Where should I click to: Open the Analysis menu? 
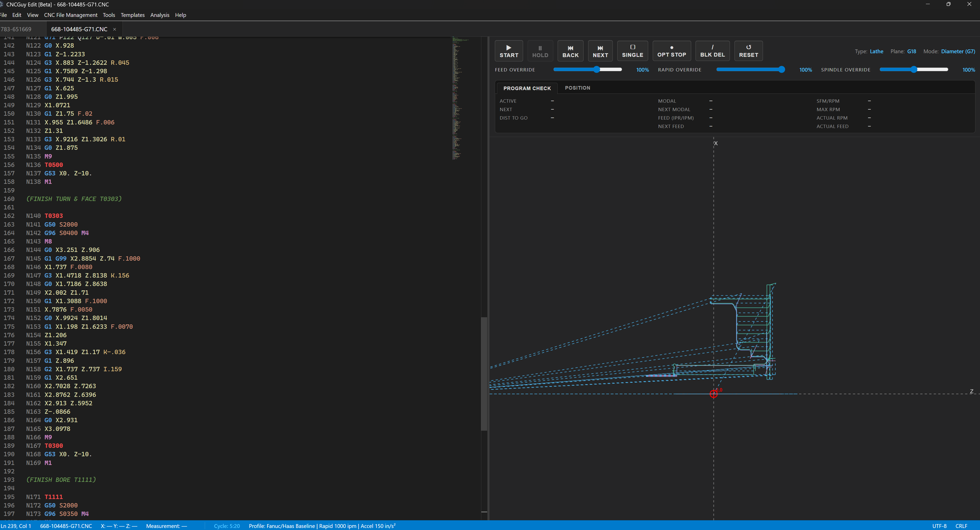click(159, 15)
